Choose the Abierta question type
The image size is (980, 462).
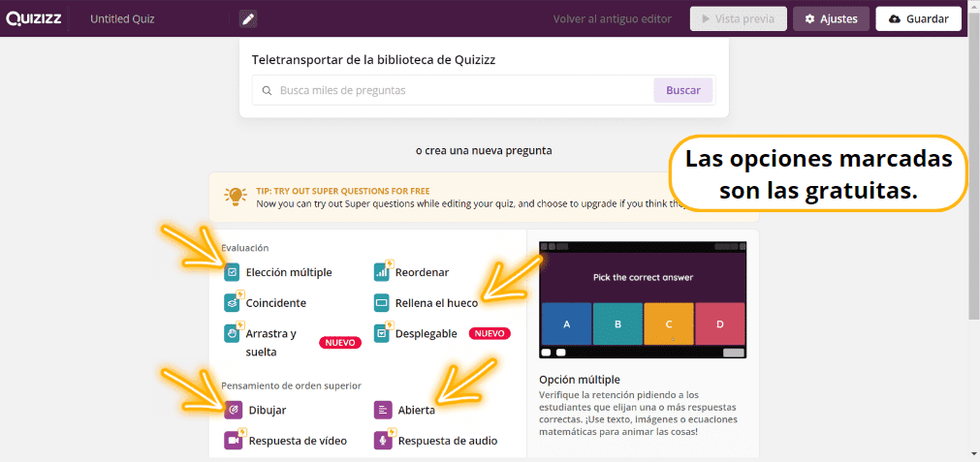click(x=416, y=410)
